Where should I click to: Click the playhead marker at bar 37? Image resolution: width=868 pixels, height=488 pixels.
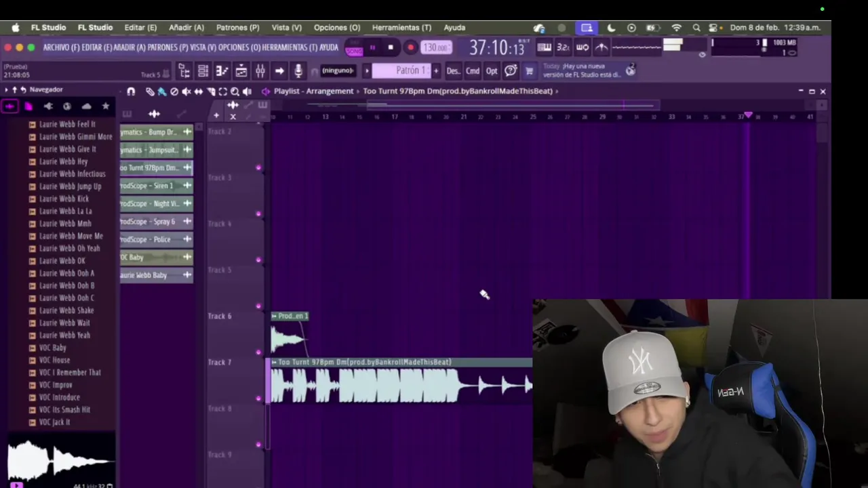[x=748, y=115]
